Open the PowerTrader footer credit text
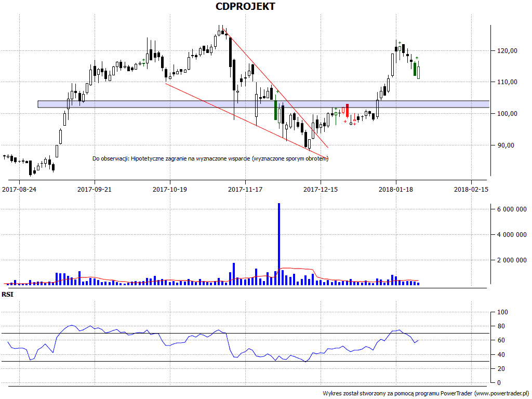Viewport: 532px width, 399px height. (425, 394)
